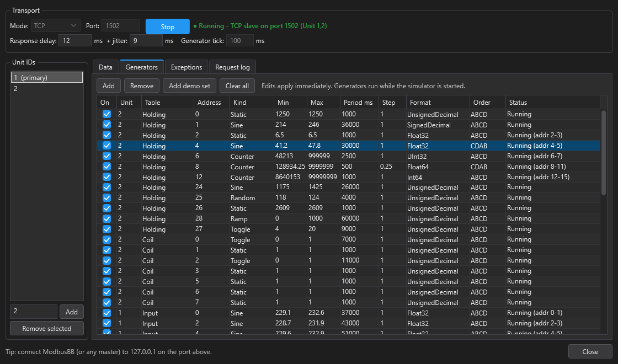
Task: Open the Mode TCP dropdown
Action: point(55,25)
